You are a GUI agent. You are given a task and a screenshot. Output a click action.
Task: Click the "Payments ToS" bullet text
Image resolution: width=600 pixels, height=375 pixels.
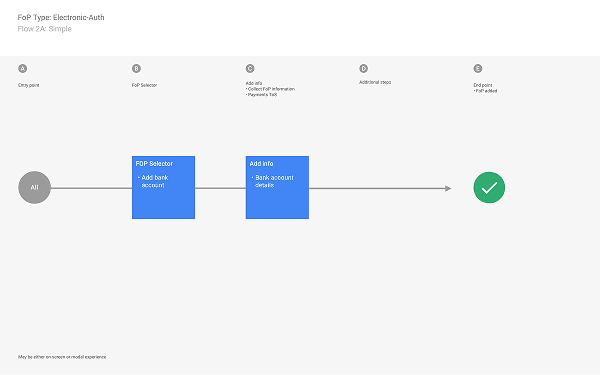[262, 95]
